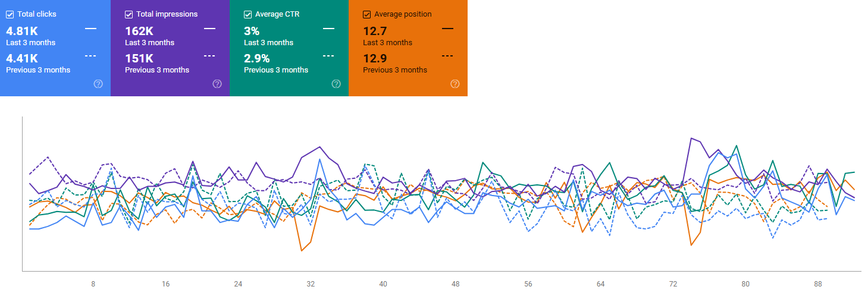Click the day 72 x-axis label
Viewport: 868px width, 296px height.
point(673,284)
